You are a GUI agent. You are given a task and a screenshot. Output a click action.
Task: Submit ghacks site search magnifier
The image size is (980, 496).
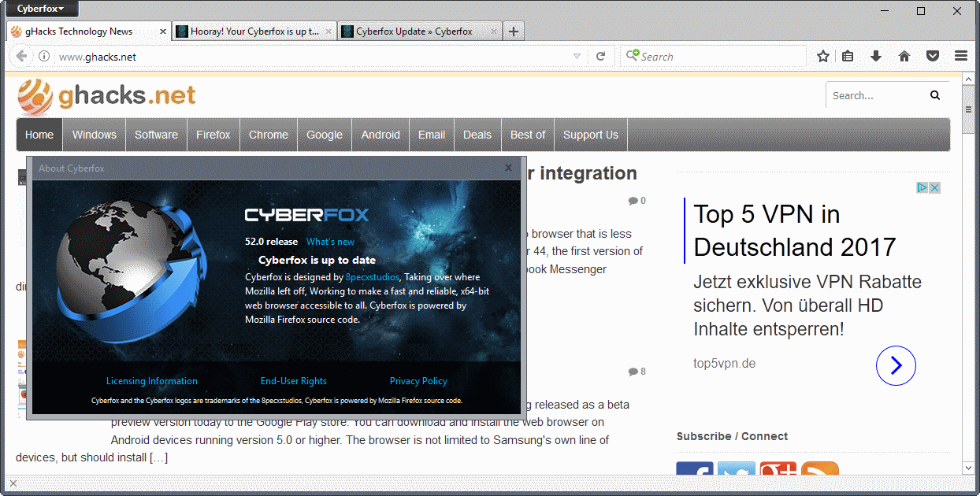coord(935,95)
